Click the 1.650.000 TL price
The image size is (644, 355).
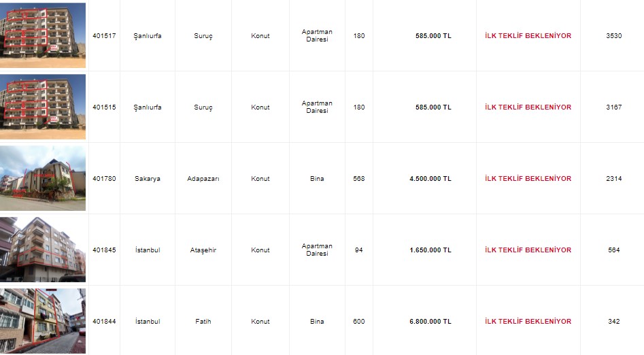pyautogui.click(x=430, y=250)
